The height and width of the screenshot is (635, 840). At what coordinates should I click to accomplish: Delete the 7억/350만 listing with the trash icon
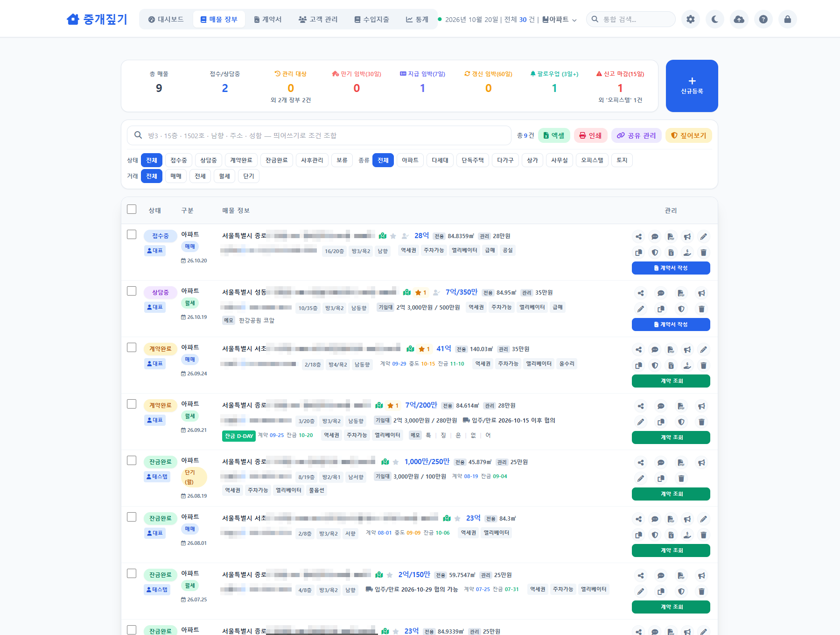(x=701, y=309)
